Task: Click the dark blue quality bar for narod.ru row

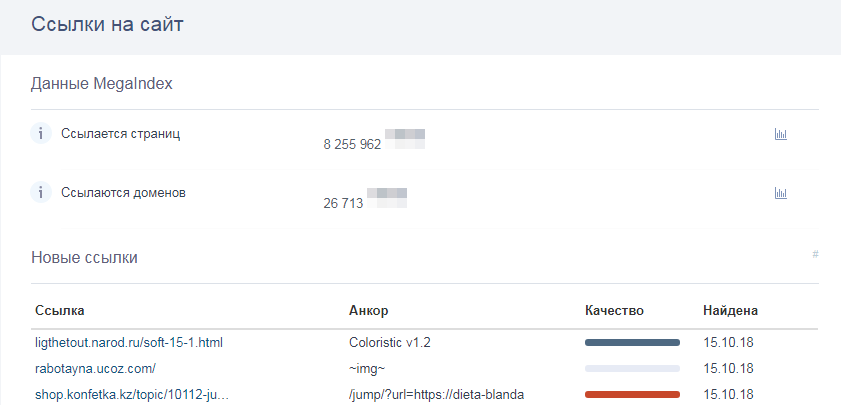Action: [632, 342]
